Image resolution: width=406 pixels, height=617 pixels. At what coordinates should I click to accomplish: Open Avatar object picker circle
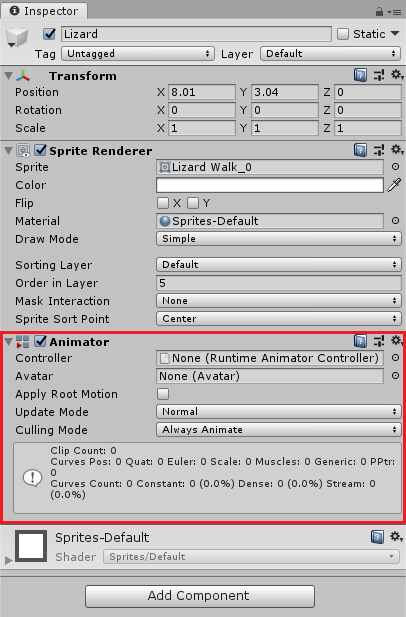tap(395, 376)
